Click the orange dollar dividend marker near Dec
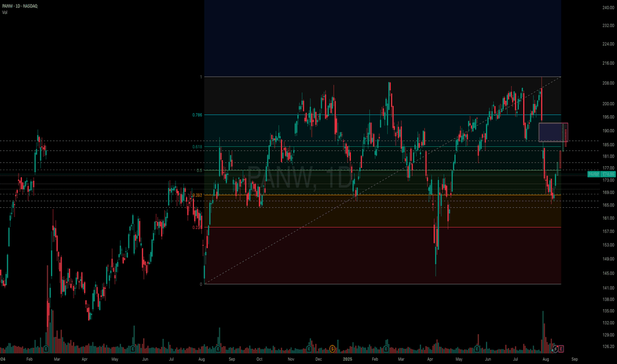Image resolution: width=617 pixels, height=364 pixels. tap(332, 349)
